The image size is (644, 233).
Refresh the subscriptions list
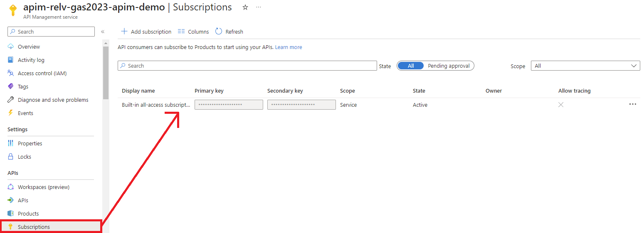point(229,32)
